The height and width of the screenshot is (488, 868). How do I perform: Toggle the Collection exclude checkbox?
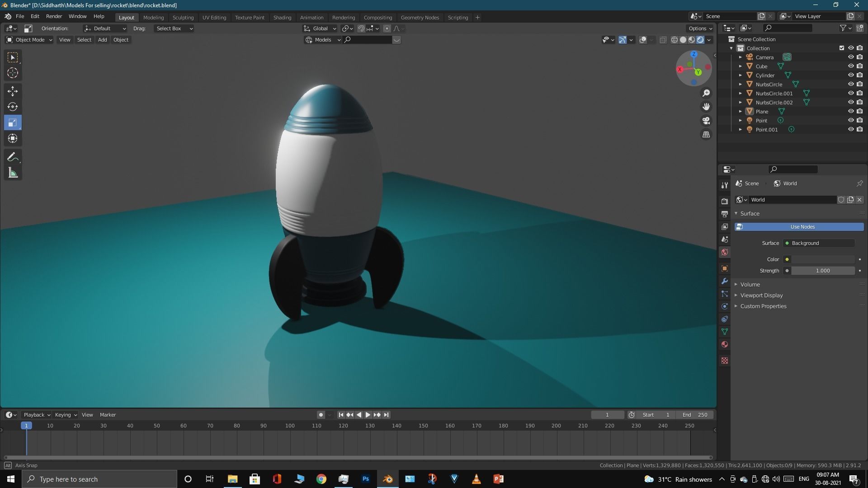[841, 48]
